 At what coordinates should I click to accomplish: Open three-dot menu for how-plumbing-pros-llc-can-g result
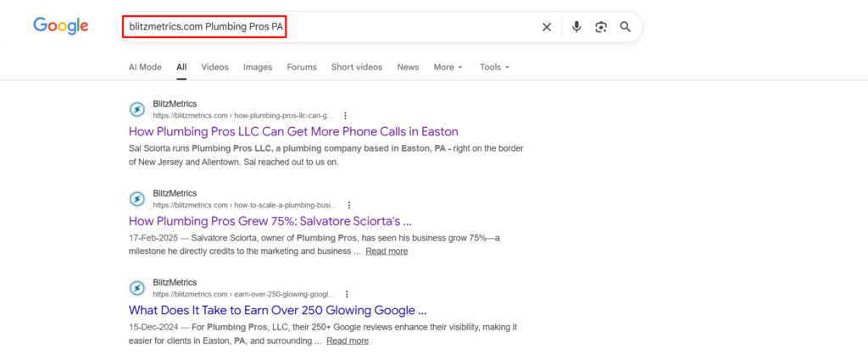(346, 116)
